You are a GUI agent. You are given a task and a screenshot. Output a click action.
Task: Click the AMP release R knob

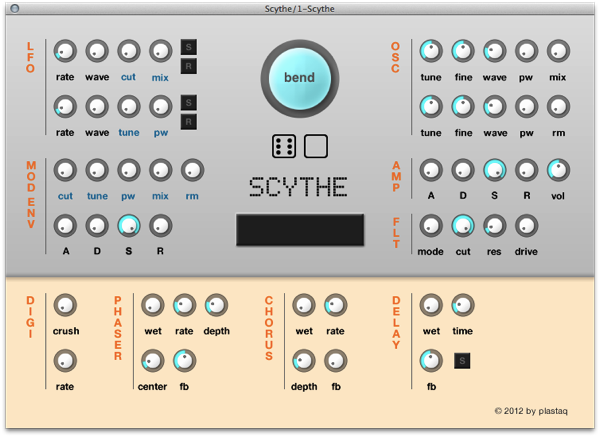(527, 170)
